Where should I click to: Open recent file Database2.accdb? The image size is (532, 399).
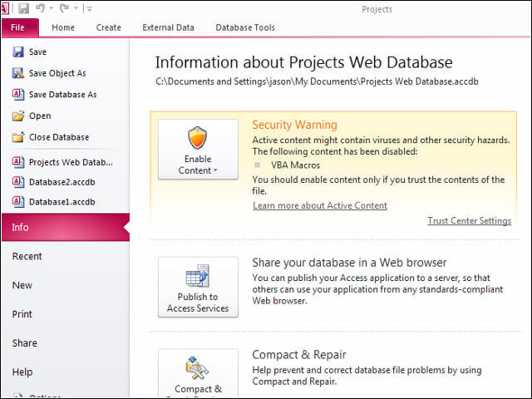[62, 182]
